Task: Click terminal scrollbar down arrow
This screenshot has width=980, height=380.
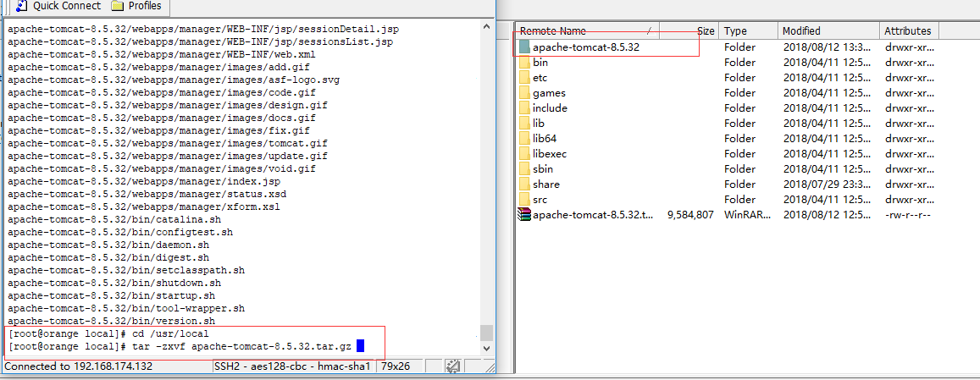Action: [486, 348]
